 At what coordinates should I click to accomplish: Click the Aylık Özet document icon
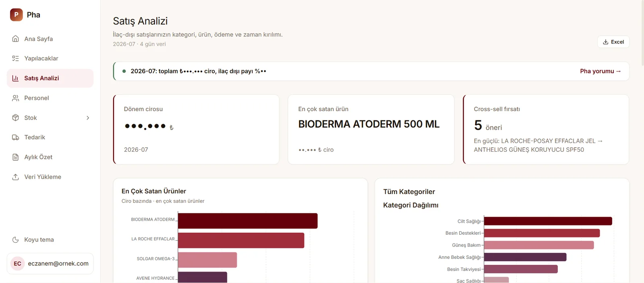pos(16,157)
